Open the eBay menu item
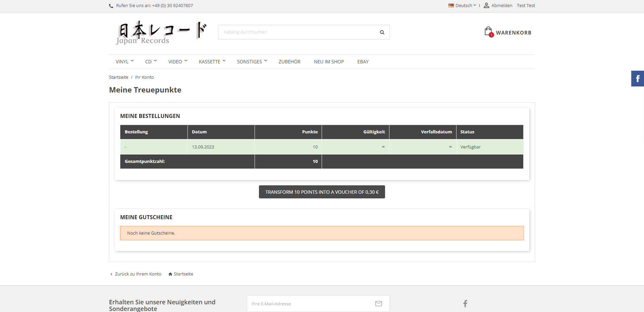Screen dimensions: 644x312 coord(363,62)
